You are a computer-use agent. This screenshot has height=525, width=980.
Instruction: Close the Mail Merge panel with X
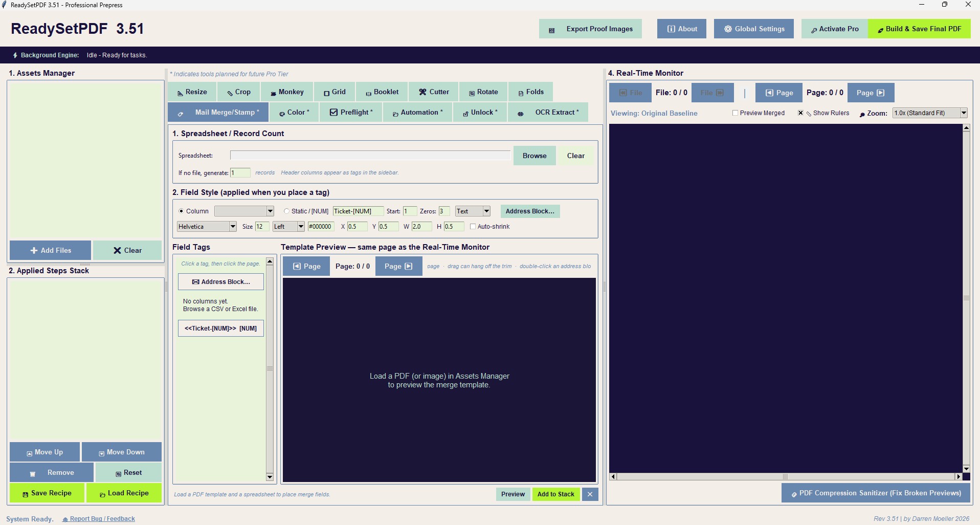point(590,494)
